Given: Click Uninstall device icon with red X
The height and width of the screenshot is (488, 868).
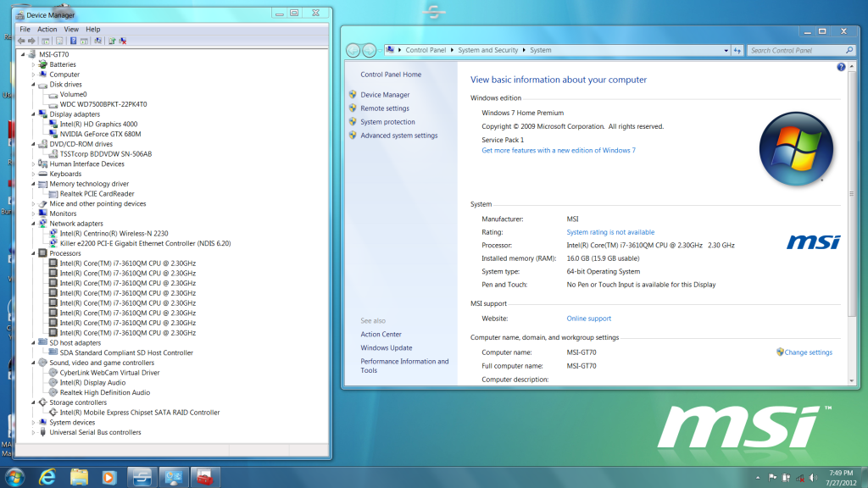Looking at the screenshot, I should coord(123,41).
